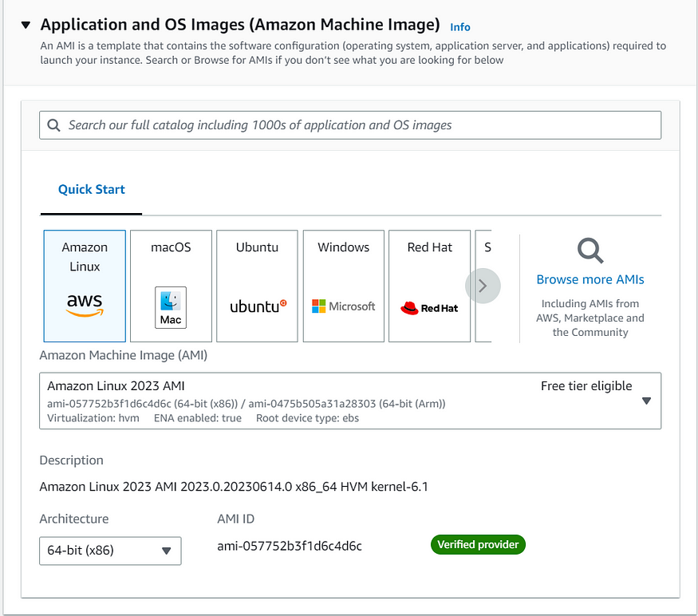Open the Amazon Linux 2023 AMI dropdown
This screenshot has height=616, width=698.
tap(350, 401)
